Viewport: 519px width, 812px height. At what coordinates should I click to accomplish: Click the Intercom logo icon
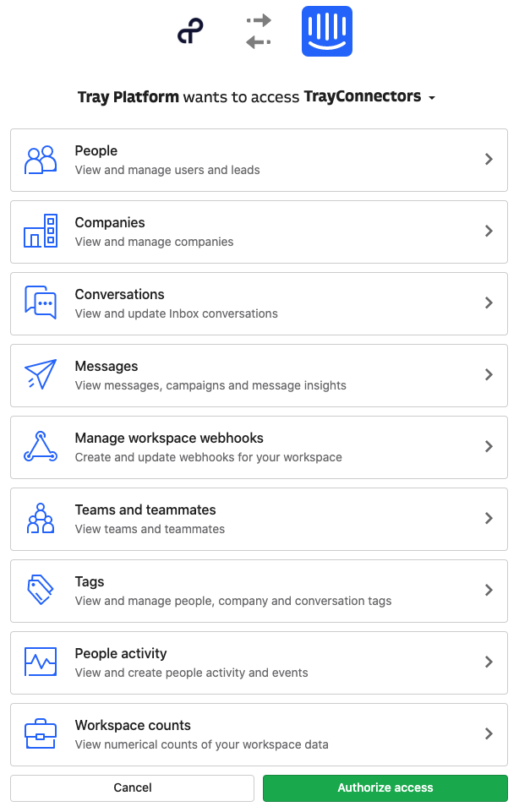pos(327,31)
